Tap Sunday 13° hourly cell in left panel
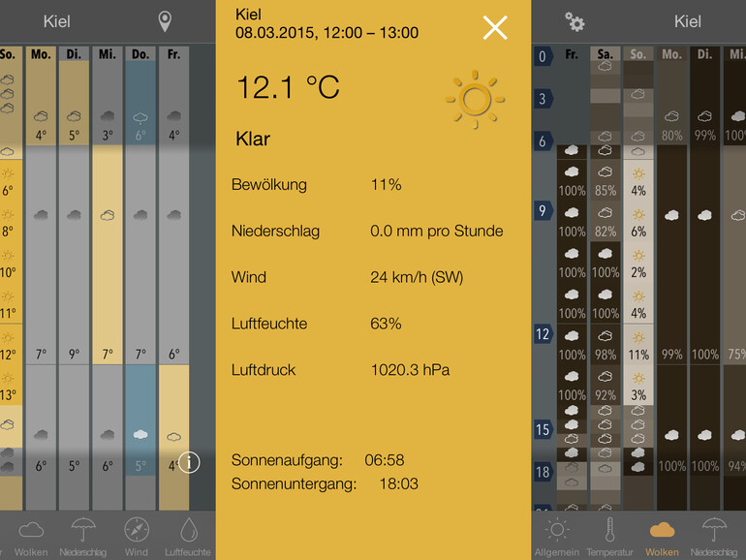 pyautogui.click(x=9, y=386)
